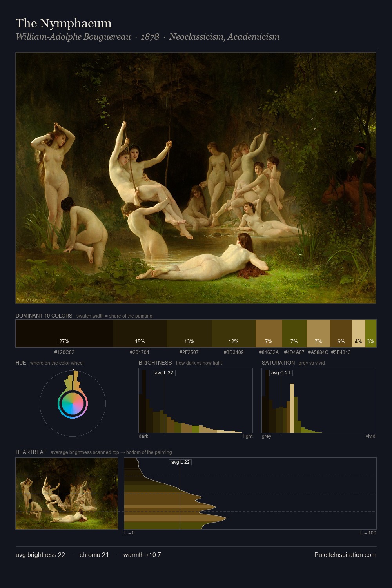The width and height of the screenshot is (392, 588).
Task: Click the "L = 0" axis label
Action: 129,533
